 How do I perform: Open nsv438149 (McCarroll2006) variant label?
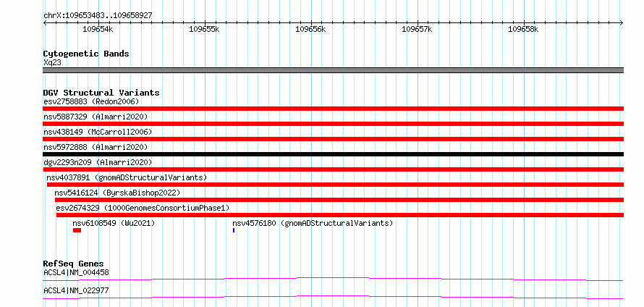[x=98, y=132]
